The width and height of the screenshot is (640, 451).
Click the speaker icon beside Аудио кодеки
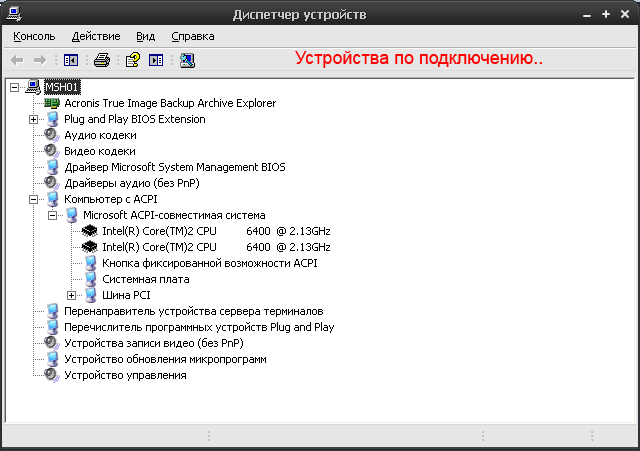pos(52,135)
